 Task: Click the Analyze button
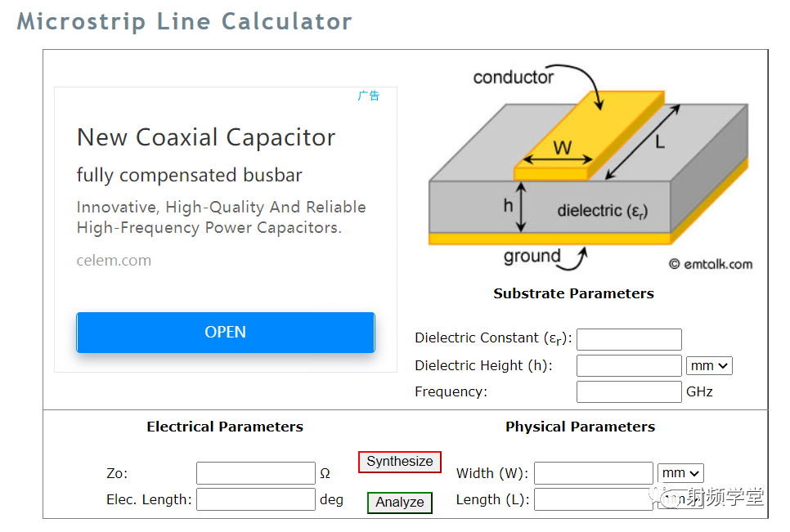400,503
